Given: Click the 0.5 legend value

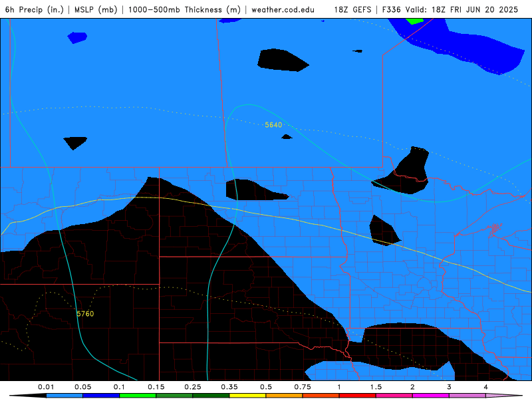Looking at the screenshot, I should 266,387.
